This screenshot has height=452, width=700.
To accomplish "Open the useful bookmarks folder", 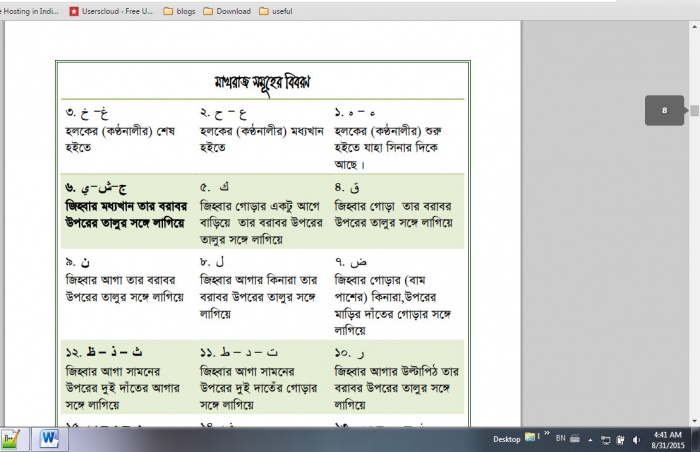I will point(276,11).
